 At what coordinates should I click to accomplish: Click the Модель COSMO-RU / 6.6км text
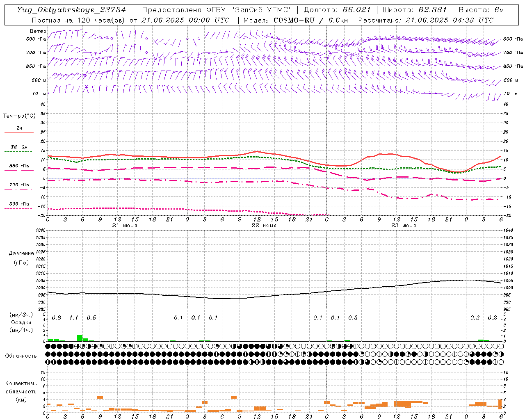(x=295, y=20)
